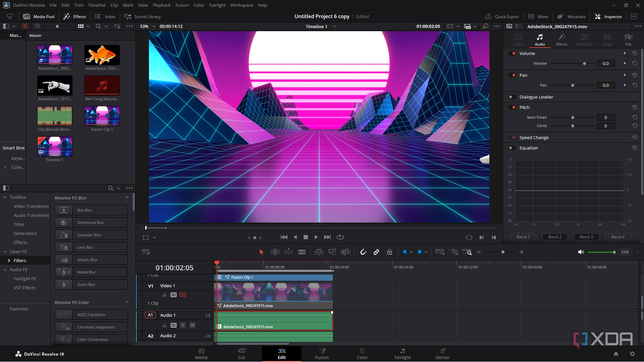
Task: Toggle the Linked Selection chain icon
Action: click(x=376, y=252)
